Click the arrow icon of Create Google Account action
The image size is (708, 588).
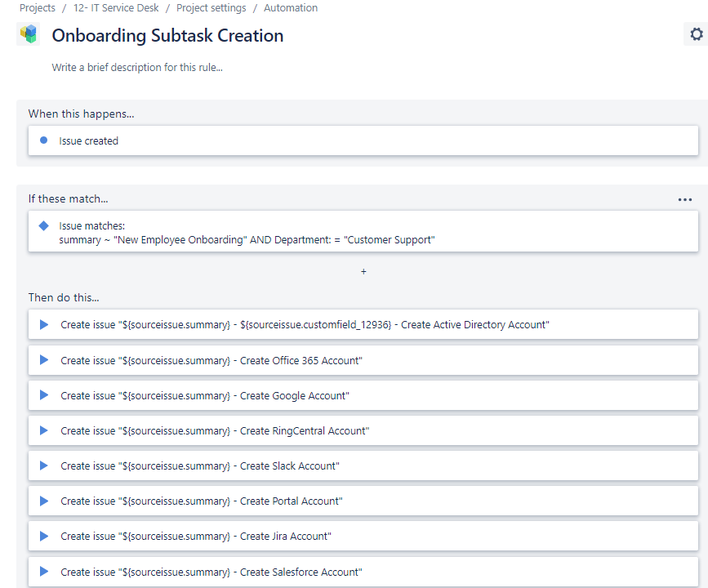point(44,395)
